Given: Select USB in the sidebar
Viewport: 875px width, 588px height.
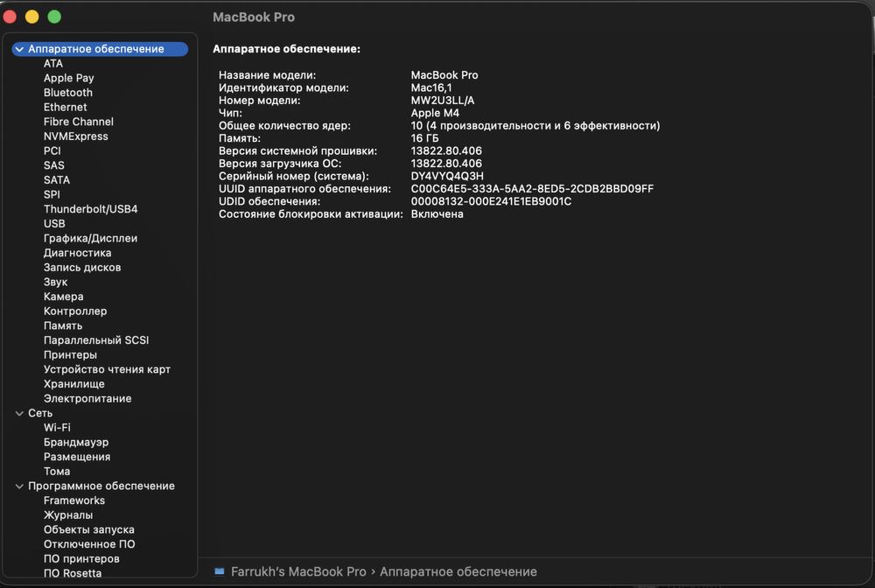Looking at the screenshot, I should click(54, 224).
